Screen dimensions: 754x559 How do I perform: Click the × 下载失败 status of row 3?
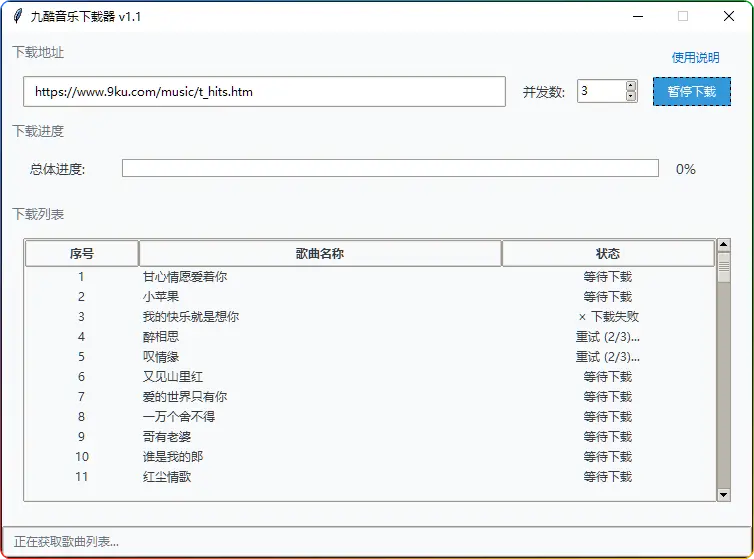608,317
